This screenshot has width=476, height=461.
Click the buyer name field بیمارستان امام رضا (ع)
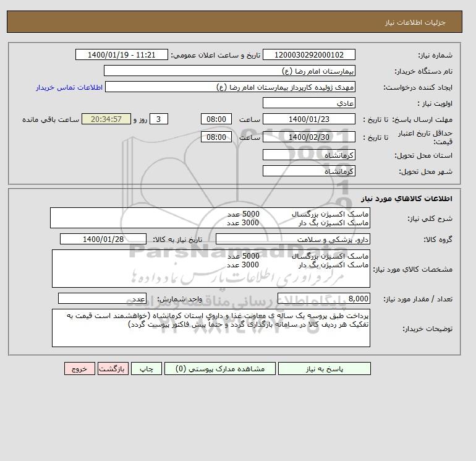[x=229, y=71]
